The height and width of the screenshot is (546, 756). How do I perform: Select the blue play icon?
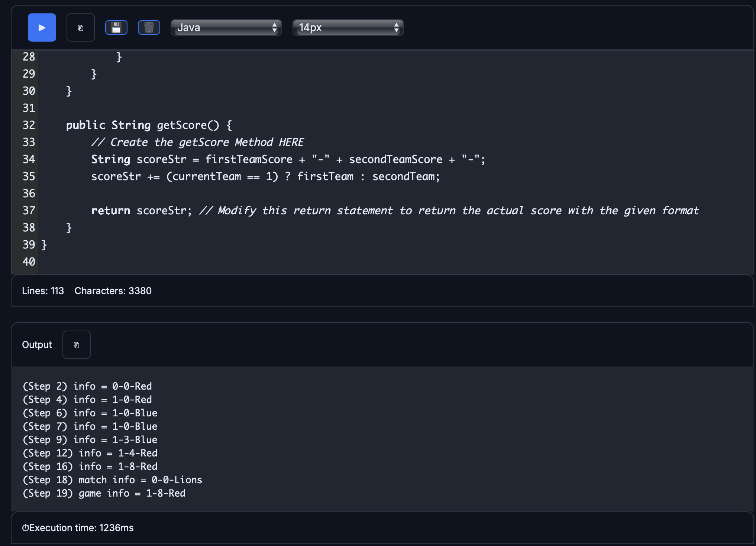coord(42,27)
